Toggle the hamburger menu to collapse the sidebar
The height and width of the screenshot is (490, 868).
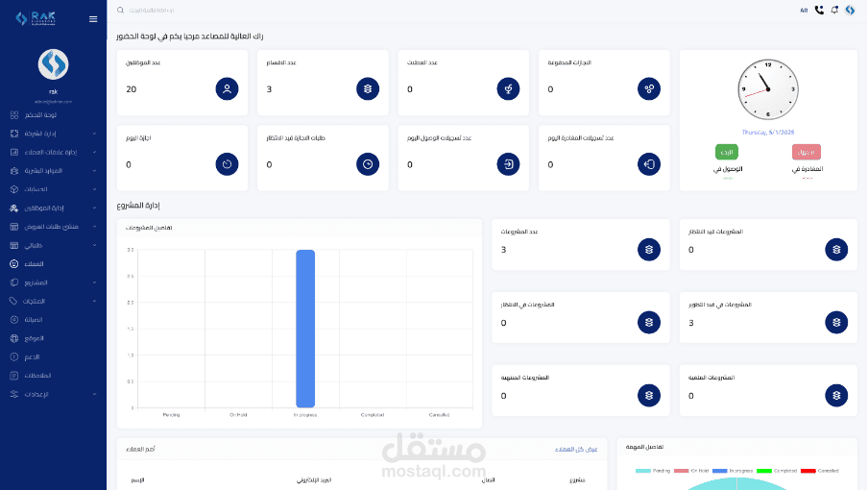(x=93, y=19)
